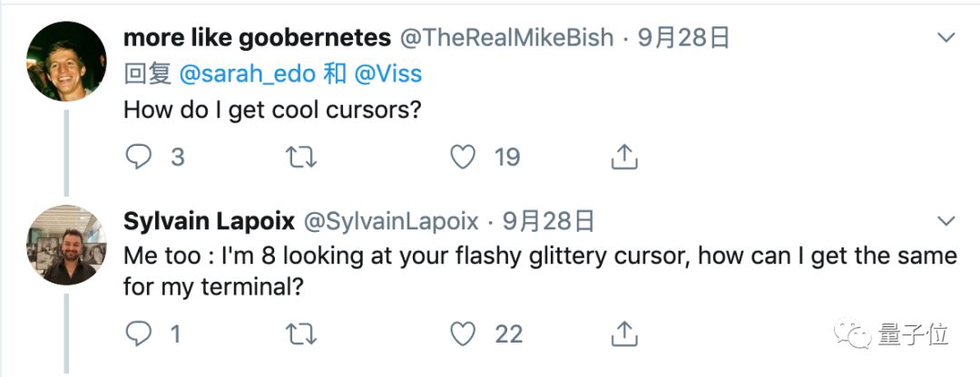980x377 pixels.
Task: Click Sylvain Lapoix's profile avatar
Action: click(68, 245)
